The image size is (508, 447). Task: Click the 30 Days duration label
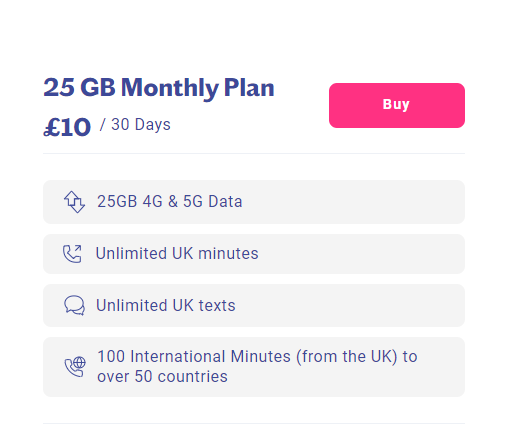coord(141,125)
